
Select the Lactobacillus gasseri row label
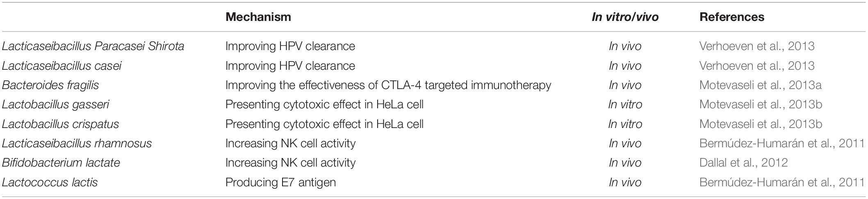point(56,105)
